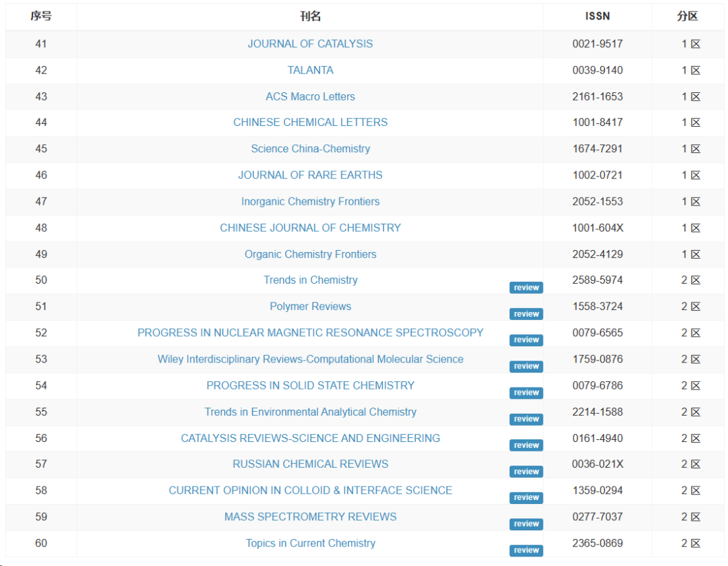Viewport: 728px width, 566px height.
Task: Open the JOURNAL OF CATALYSIS link
Action: [x=310, y=44]
